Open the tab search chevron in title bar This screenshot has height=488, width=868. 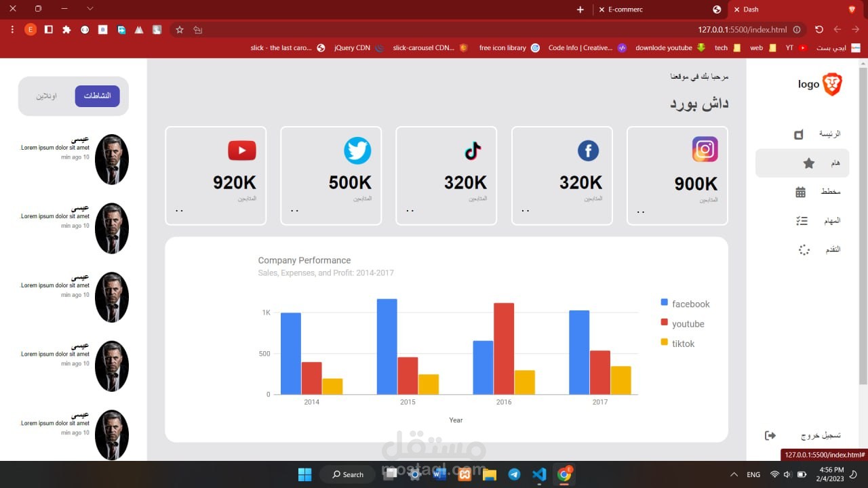tap(90, 9)
